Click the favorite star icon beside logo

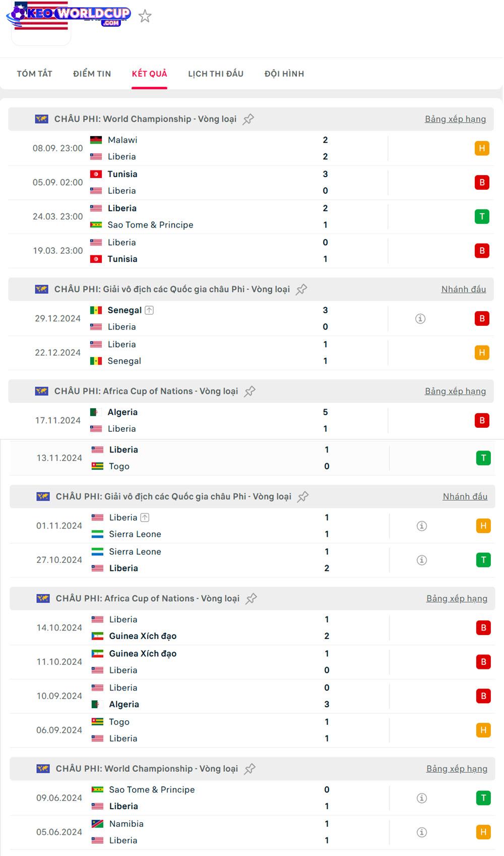click(145, 16)
